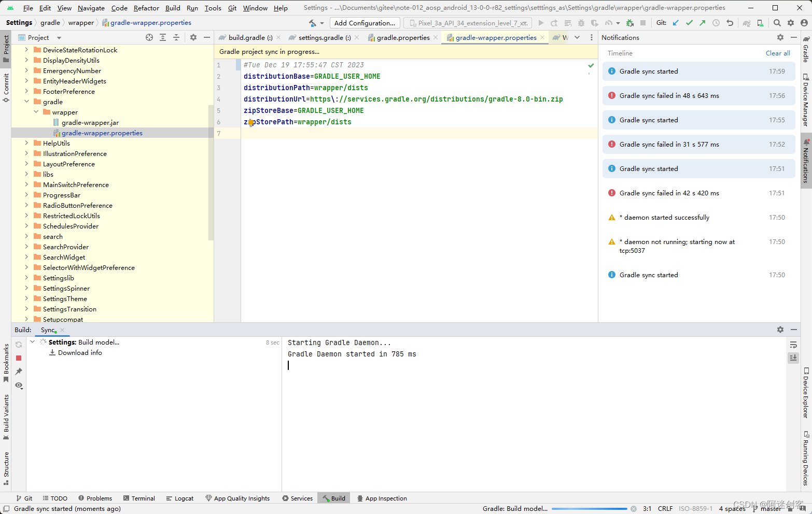Toggle soft-wrap in the Build console
Screen dimensions: 812x514
click(793, 344)
